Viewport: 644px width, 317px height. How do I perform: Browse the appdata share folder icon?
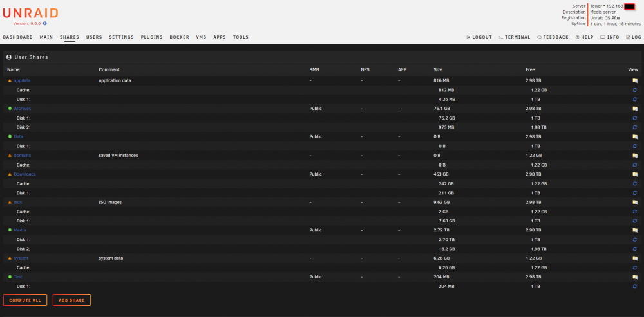[635, 81]
